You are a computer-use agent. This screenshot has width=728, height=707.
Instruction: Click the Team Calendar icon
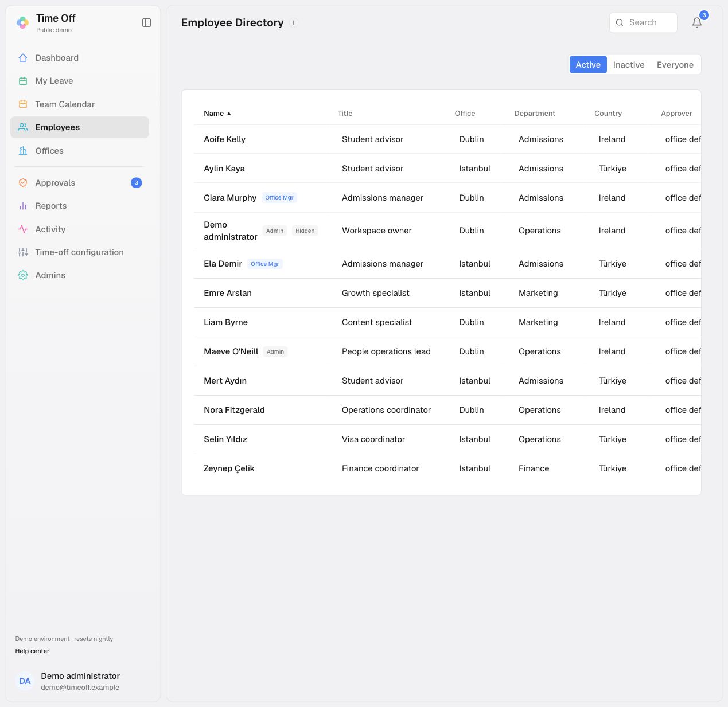click(23, 104)
